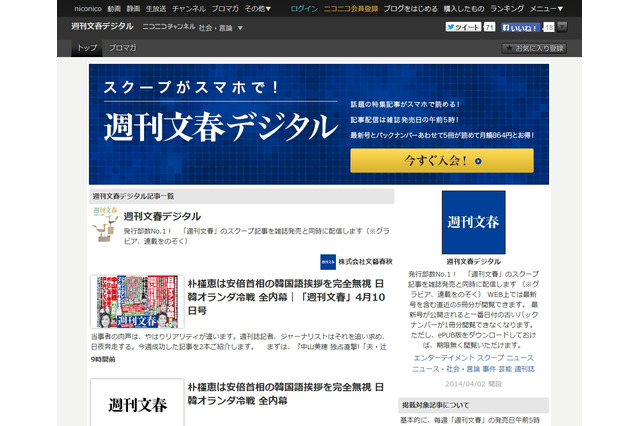Click the お気に入り登録 button
Image resolution: width=640 pixels, height=426 pixels.
[x=534, y=48]
